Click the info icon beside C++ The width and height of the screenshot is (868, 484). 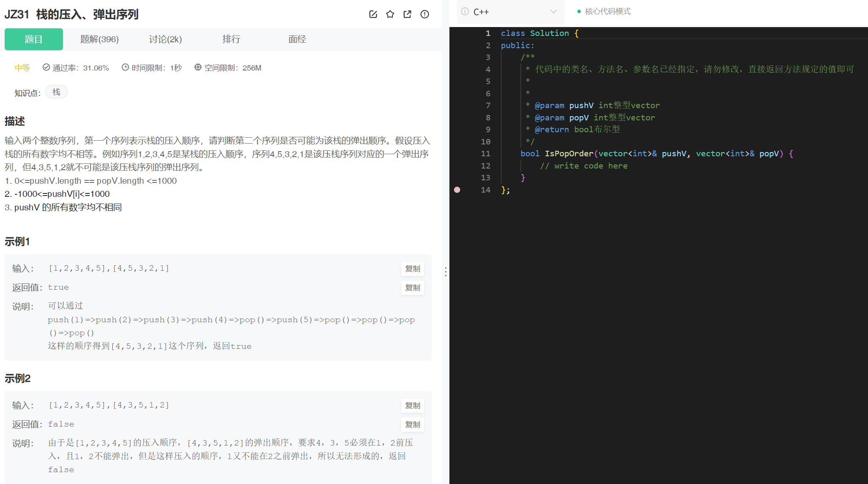tap(465, 12)
